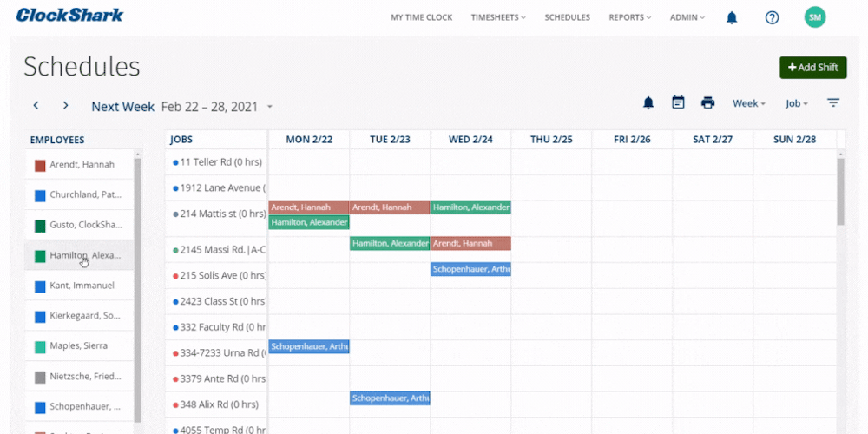Click the SUN 2/28 column header
The width and height of the screenshot is (868, 434).
point(794,140)
